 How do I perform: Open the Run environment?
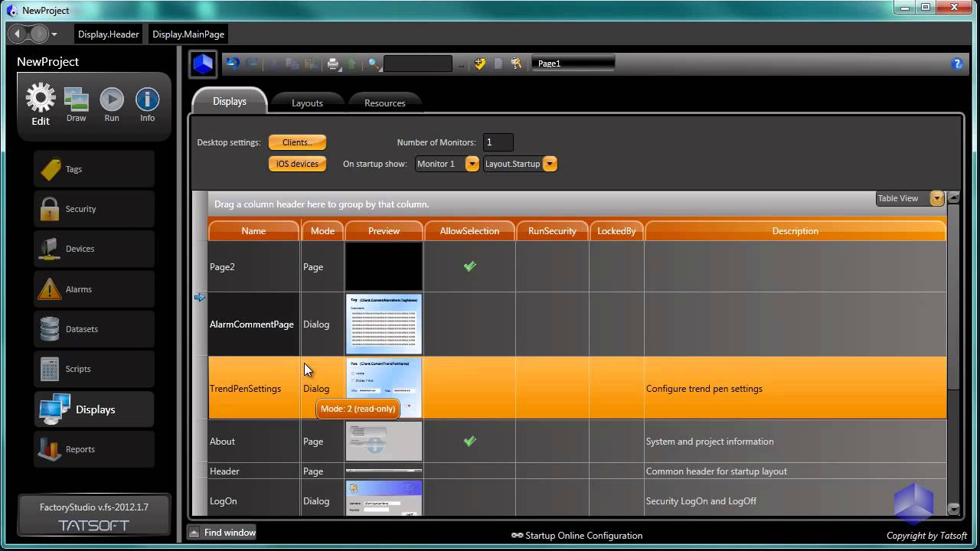[112, 99]
